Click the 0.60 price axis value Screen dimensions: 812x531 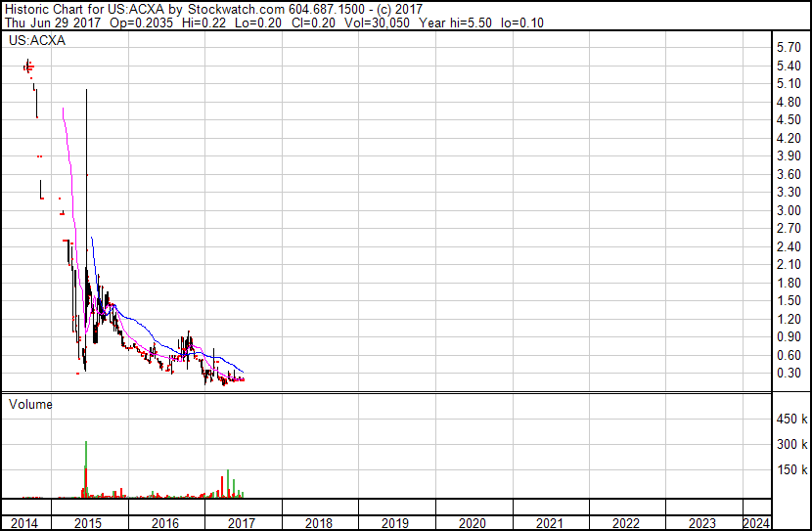[789, 355]
